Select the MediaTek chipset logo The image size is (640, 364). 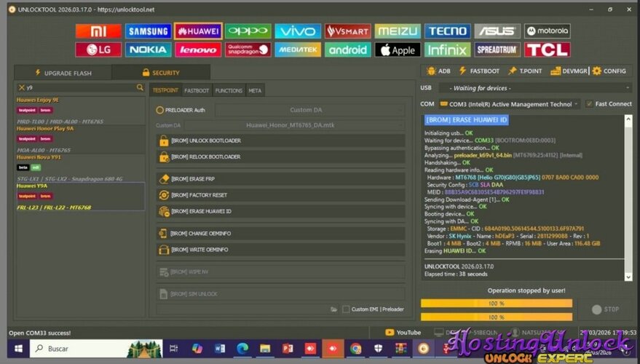coord(298,50)
